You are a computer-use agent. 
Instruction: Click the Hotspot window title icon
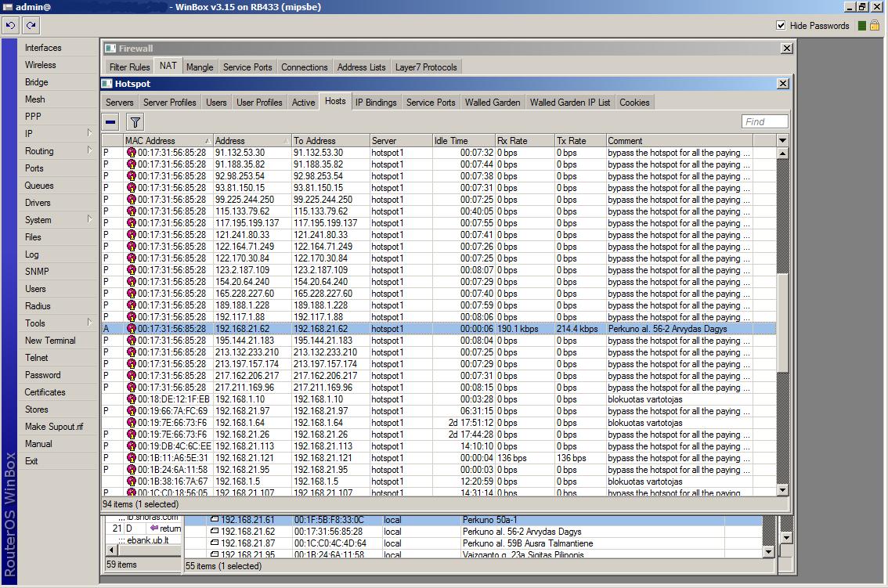tap(107, 84)
